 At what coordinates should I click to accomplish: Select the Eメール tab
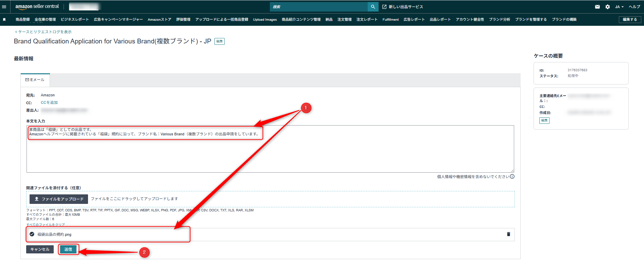coord(35,80)
